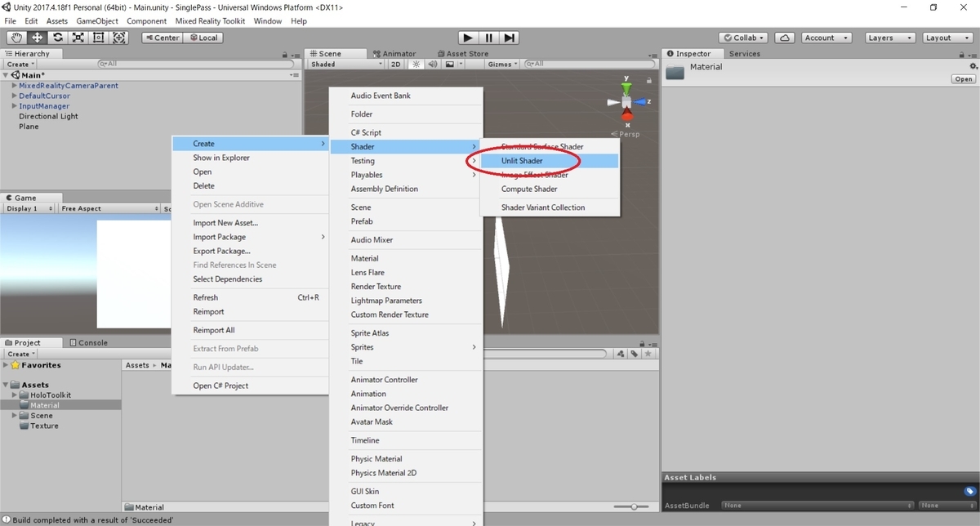Image resolution: width=980 pixels, height=526 pixels.
Task: Advance one frame with the Step button
Action: pos(509,38)
